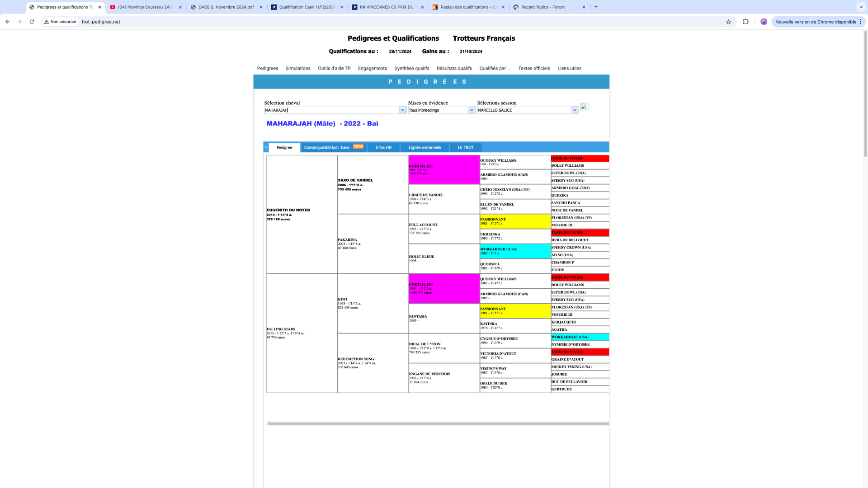Reload the trot-pedigree page
The width and height of the screenshot is (868, 488).
(x=32, y=22)
